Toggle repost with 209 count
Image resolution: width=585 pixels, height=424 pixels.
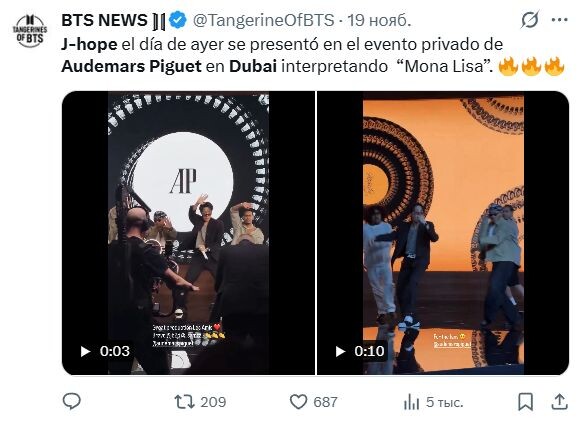200,402
